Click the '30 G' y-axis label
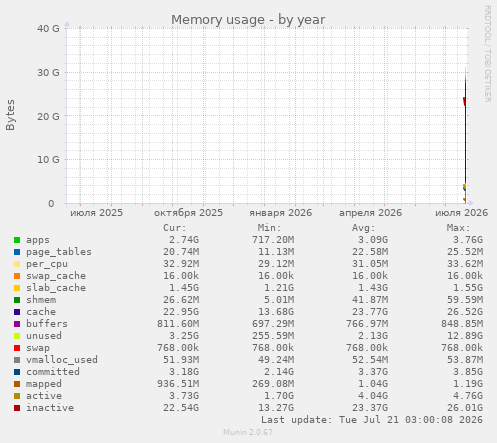 pyautogui.click(x=48, y=72)
